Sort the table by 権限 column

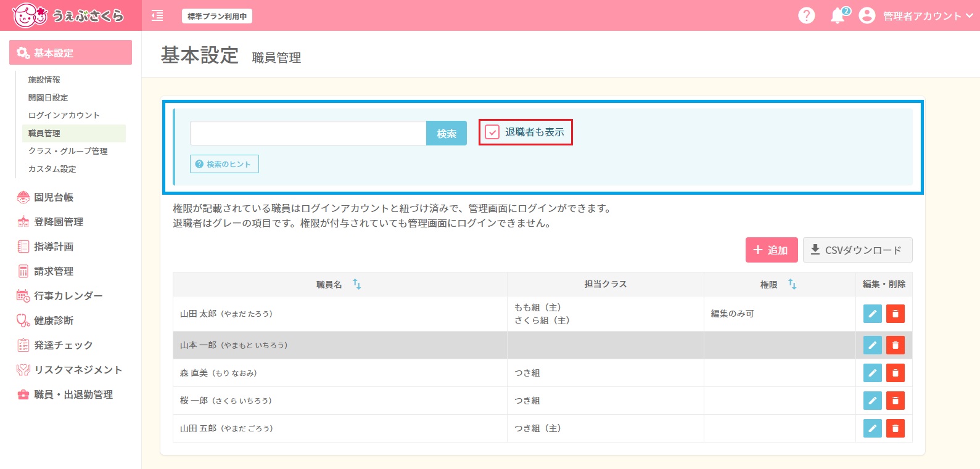[792, 284]
